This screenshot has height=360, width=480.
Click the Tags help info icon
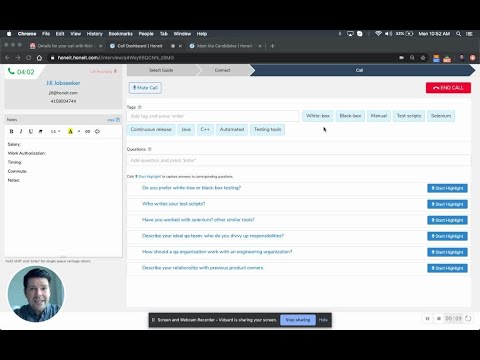(140, 107)
